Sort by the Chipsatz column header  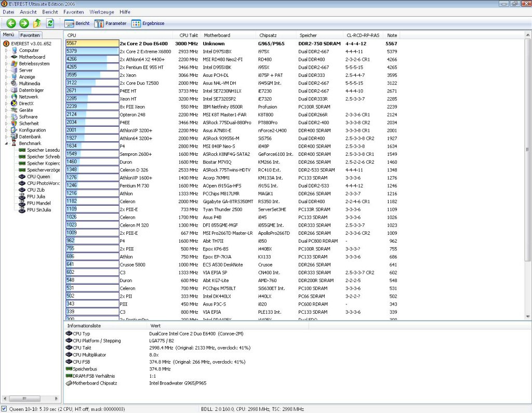[x=276, y=35]
